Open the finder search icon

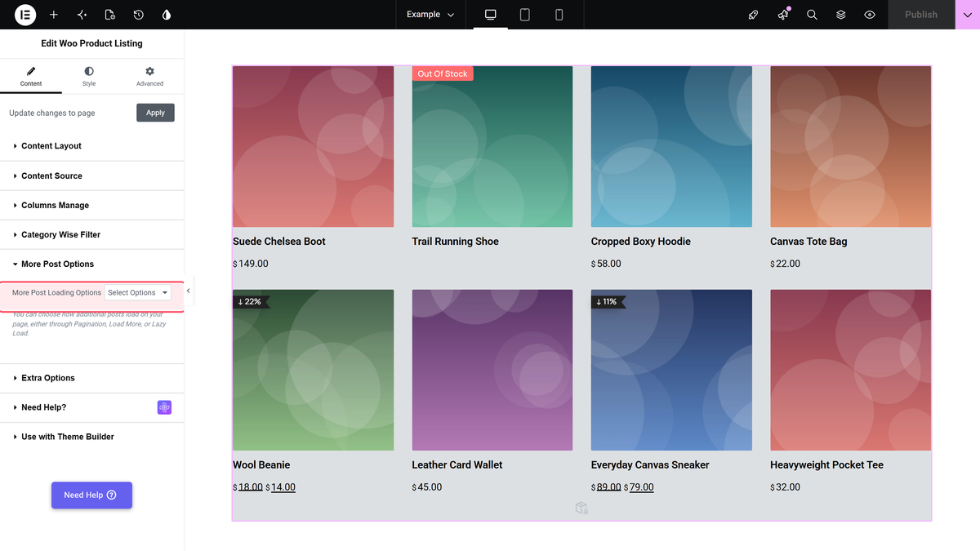point(812,15)
